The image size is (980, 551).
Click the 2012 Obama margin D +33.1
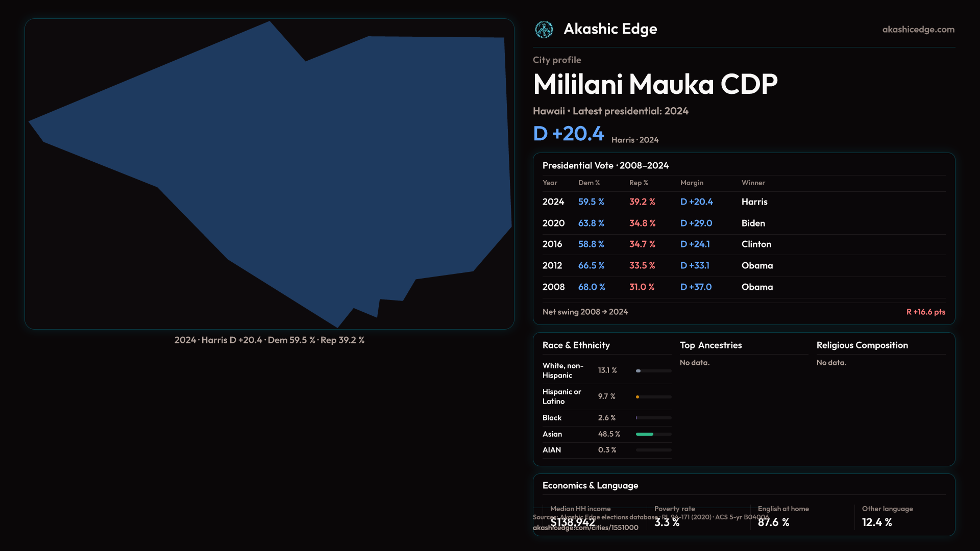(x=695, y=266)
